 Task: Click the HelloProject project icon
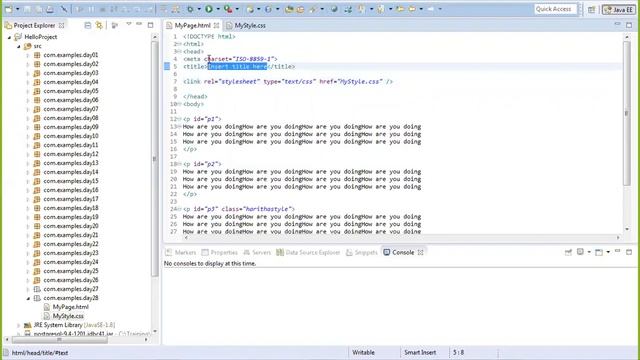[18, 37]
